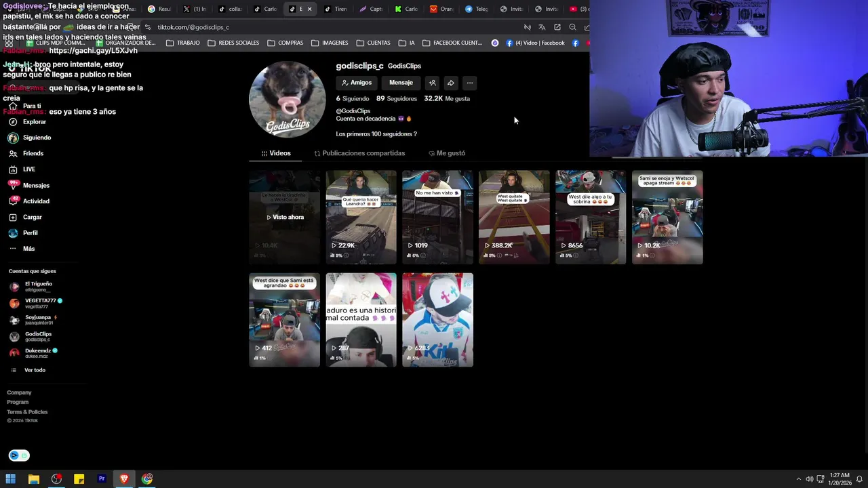Open Perfil in sidebar

point(24,233)
